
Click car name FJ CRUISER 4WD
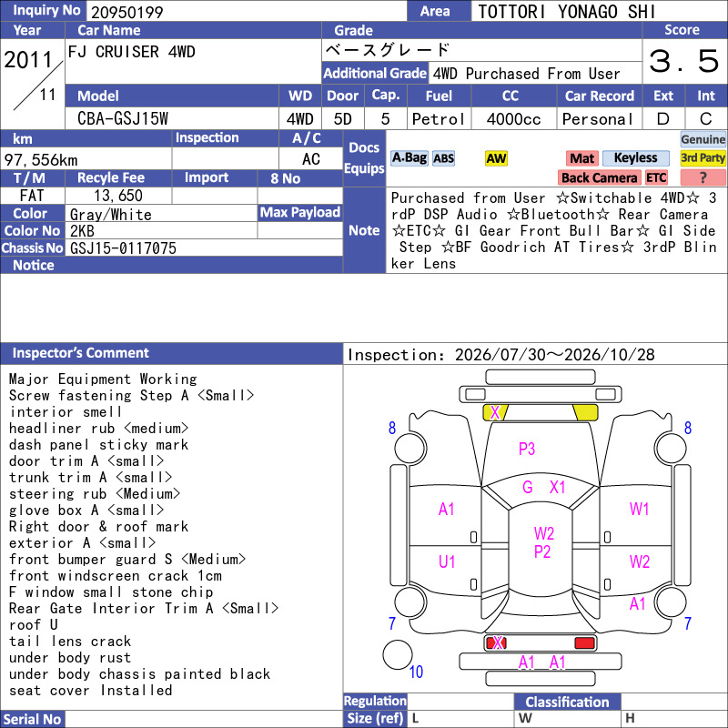(x=131, y=52)
